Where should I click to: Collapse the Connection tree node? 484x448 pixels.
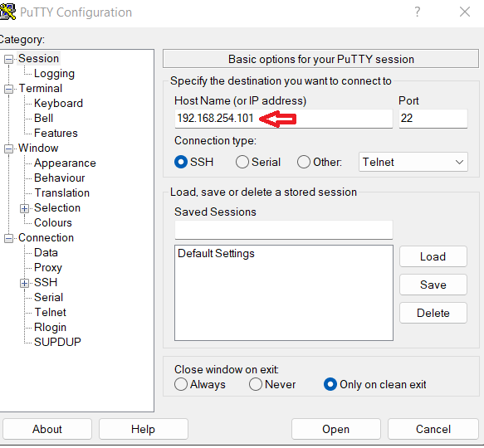pyautogui.click(x=8, y=238)
